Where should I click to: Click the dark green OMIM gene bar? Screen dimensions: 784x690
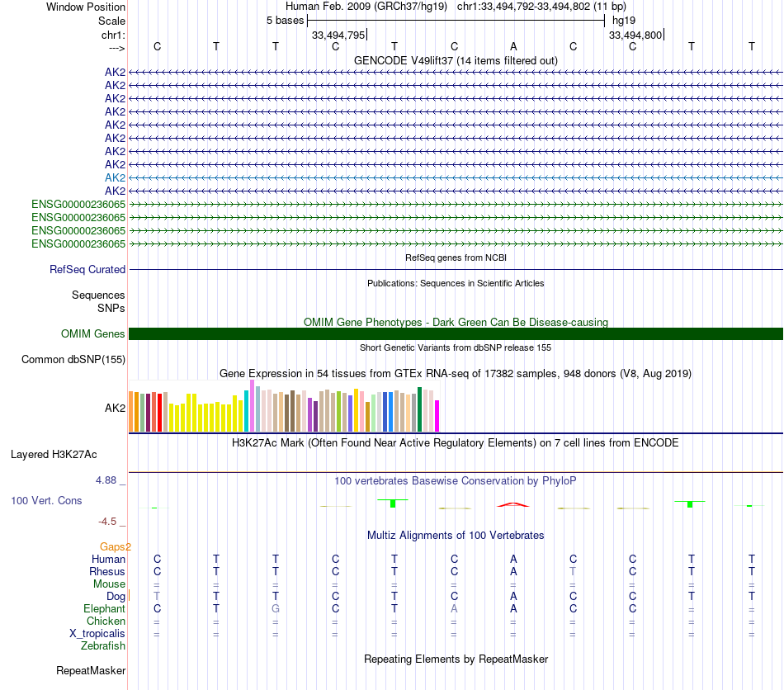(456, 333)
